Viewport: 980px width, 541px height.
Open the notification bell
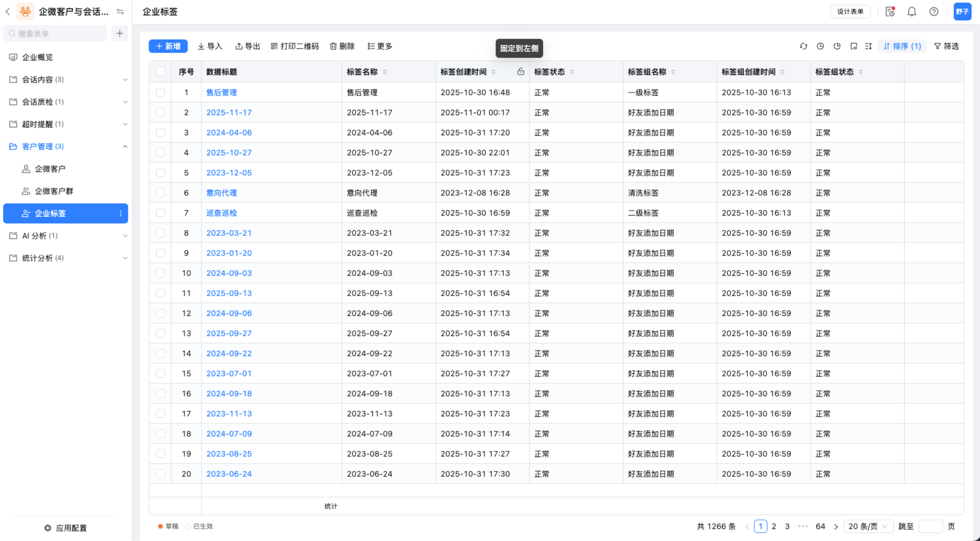pyautogui.click(x=911, y=12)
